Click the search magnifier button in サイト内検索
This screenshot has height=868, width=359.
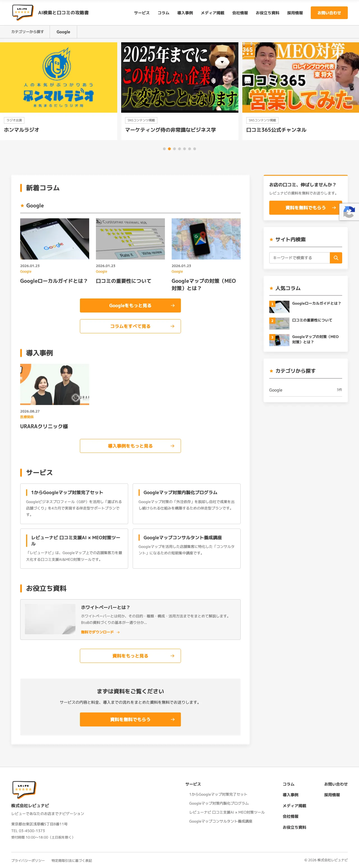coord(336,258)
